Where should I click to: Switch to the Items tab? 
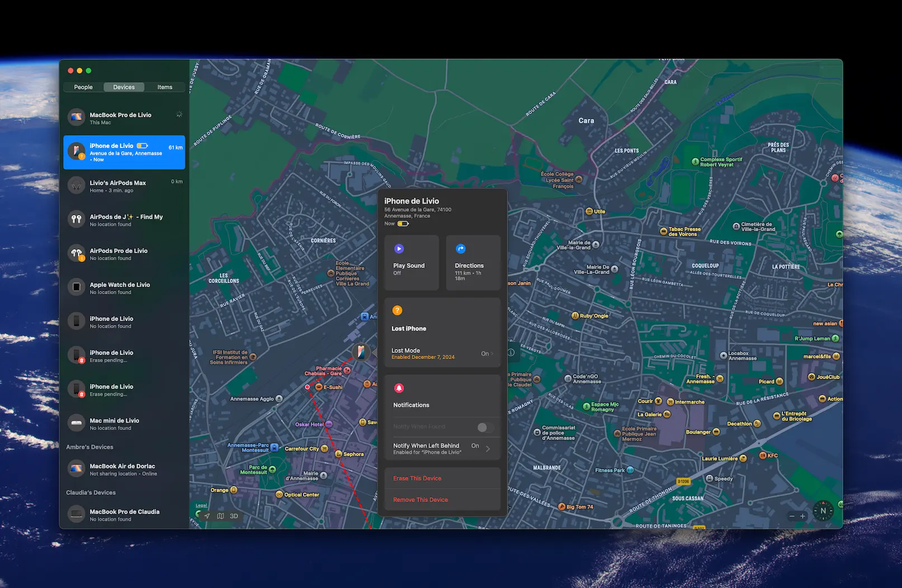pyautogui.click(x=165, y=87)
